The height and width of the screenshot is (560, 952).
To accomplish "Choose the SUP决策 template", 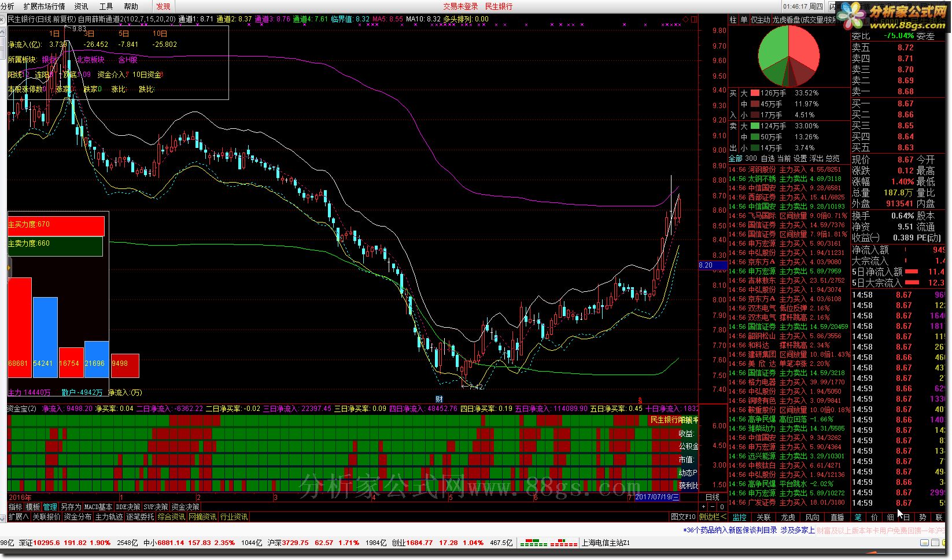I will (x=156, y=507).
